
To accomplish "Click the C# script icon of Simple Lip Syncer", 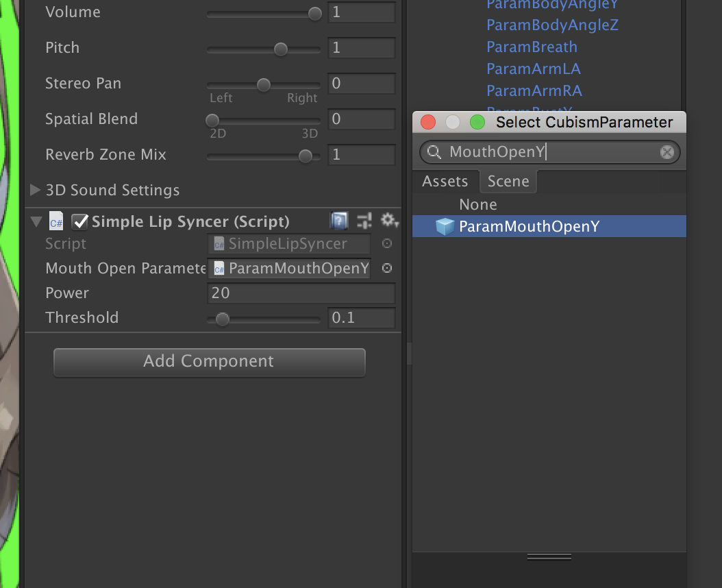I will click(56, 221).
